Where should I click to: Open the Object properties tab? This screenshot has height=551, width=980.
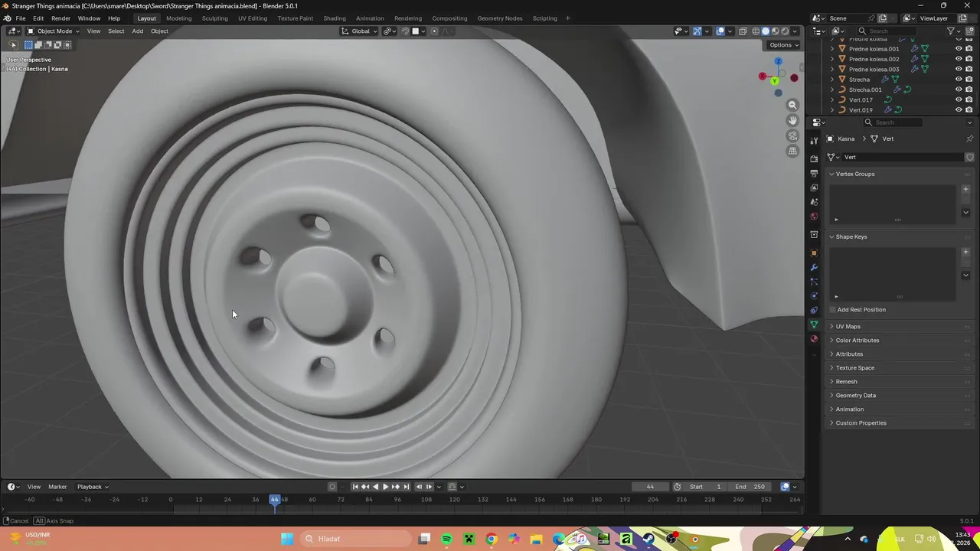pos(814,253)
